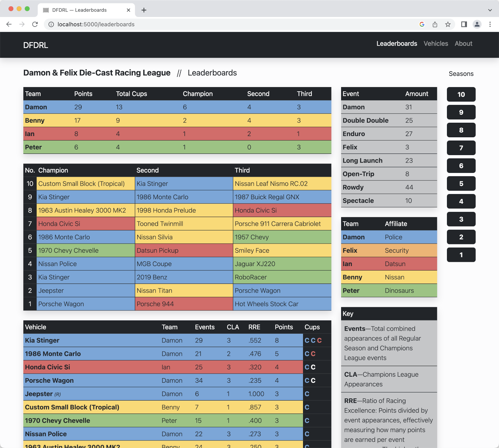Select season 5 button
499x448 pixels.
[461, 183]
